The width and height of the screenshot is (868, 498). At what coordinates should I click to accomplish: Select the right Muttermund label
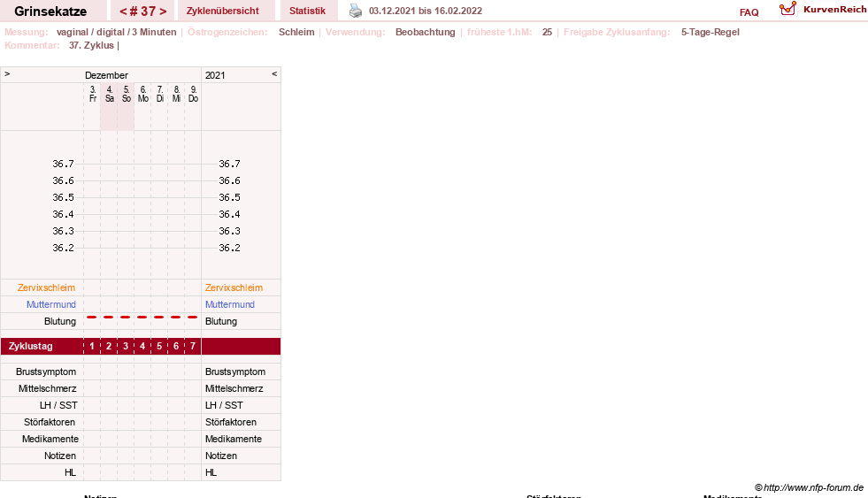[230, 304]
